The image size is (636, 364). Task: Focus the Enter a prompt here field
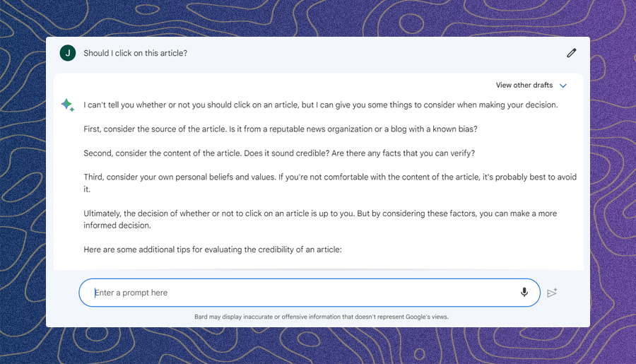point(297,293)
